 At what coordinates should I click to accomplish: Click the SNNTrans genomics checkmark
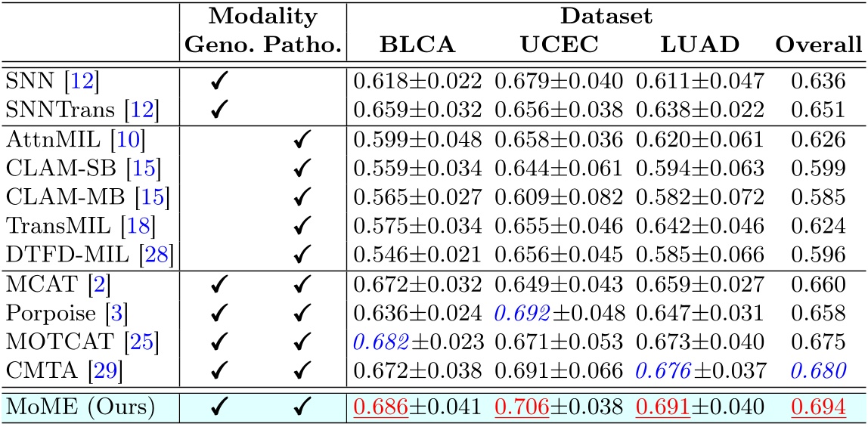pos(219,110)
